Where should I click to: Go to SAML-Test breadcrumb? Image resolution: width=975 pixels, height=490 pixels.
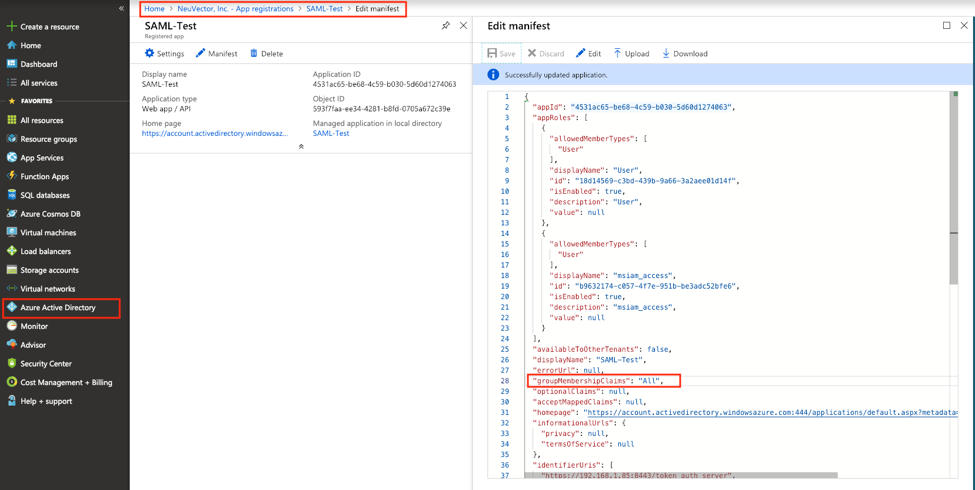pyautogui.click(x=325, y=9)
